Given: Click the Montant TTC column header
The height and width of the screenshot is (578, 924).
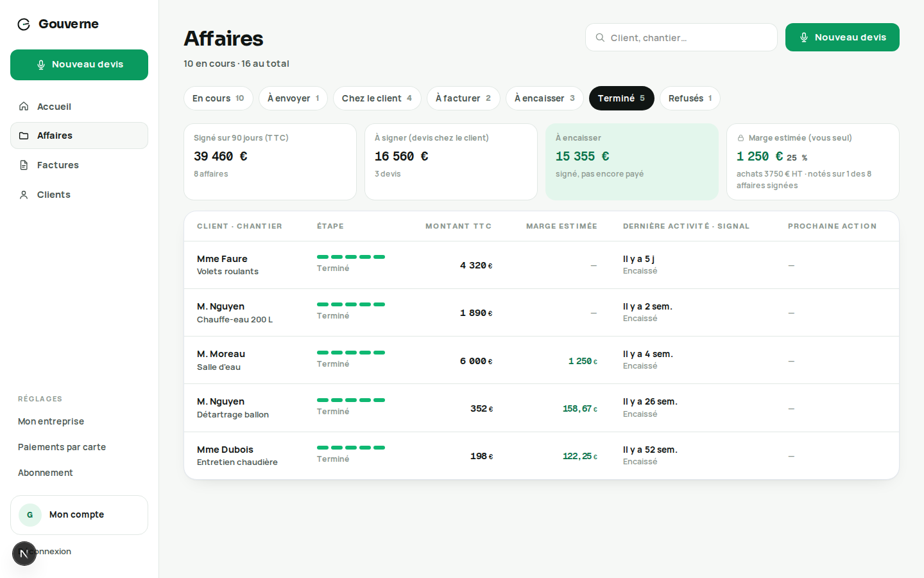Looking at the screenshot, I should coord(459,226).
